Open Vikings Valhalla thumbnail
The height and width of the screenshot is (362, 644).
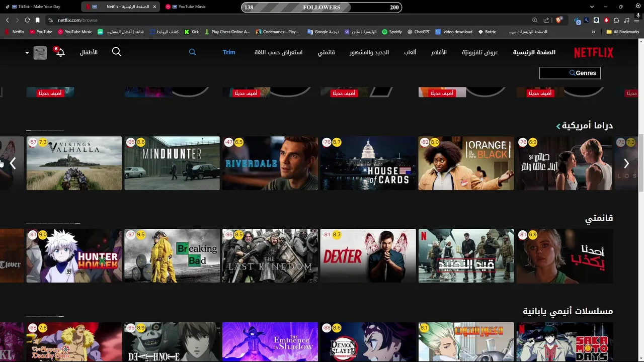pos(74,163)
